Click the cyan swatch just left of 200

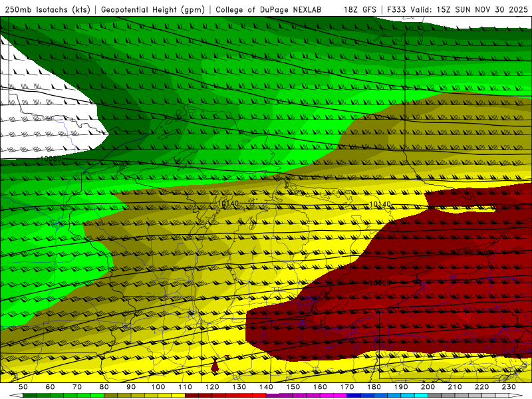(x=421, y=396)
